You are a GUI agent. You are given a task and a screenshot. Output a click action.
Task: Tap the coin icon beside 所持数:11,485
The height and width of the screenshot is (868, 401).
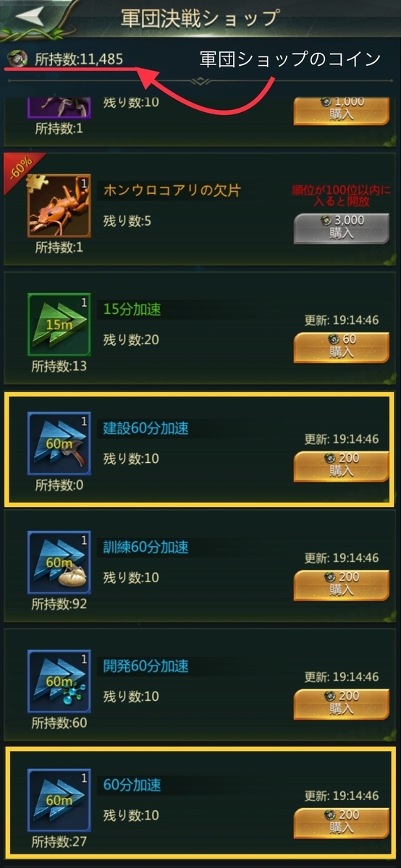click(x=16, y=57)
